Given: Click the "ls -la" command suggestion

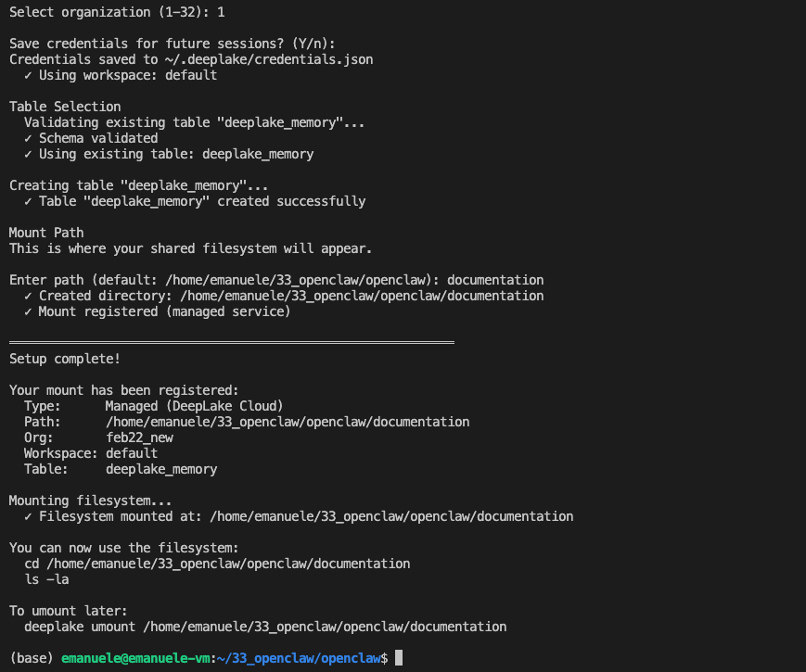Looking at the screenshot, I should coord(46,579).
